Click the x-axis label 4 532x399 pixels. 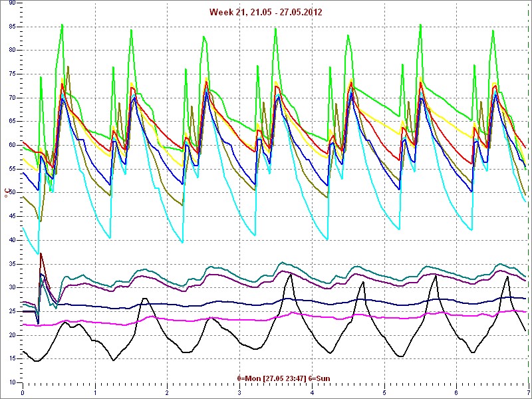point(312,393)
